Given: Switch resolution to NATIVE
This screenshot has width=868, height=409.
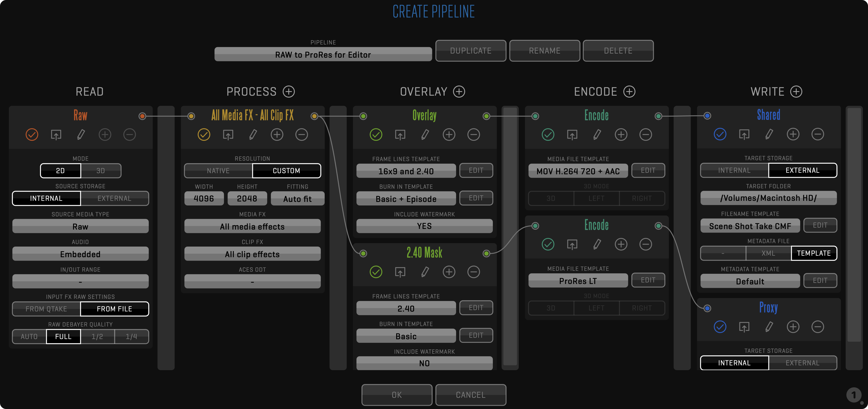Looking at the screenshot, I should pos(218,171).
